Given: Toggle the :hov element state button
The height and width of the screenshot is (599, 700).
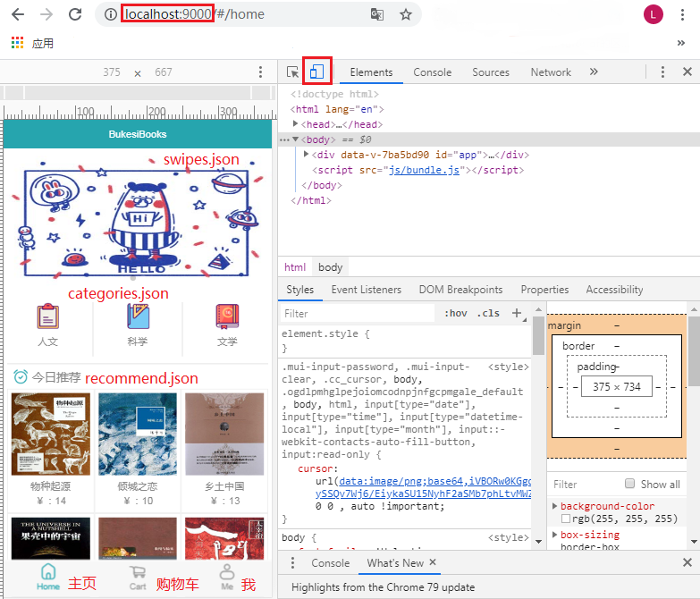Looking at the screenshot, I should coord(455,313).
